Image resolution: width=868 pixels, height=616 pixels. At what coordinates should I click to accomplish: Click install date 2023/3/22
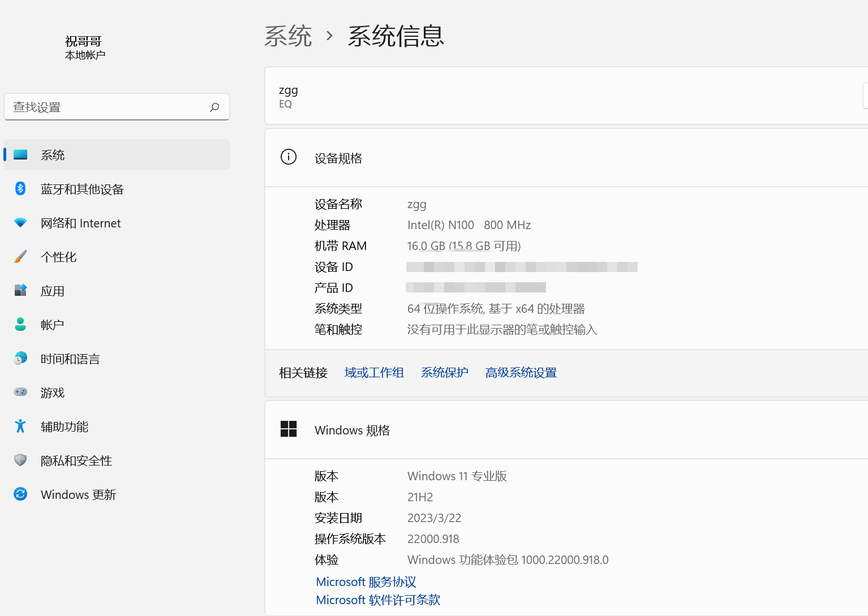tap(435, 518)
